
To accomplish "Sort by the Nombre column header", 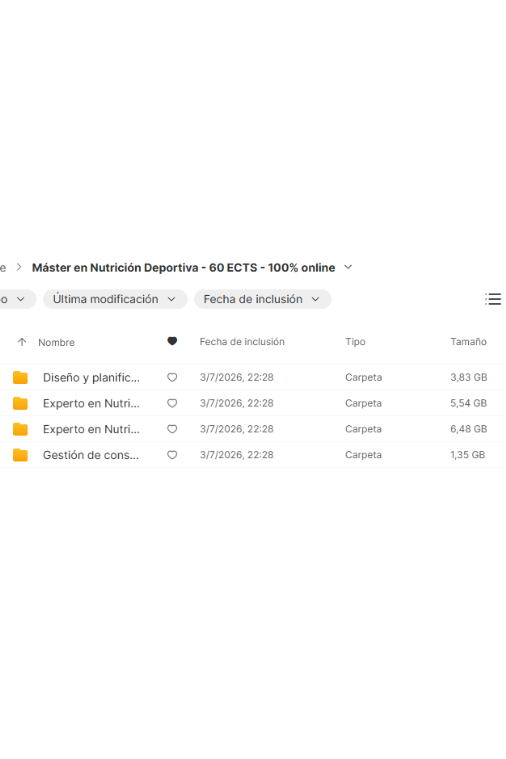I will [x=57, y=342].
